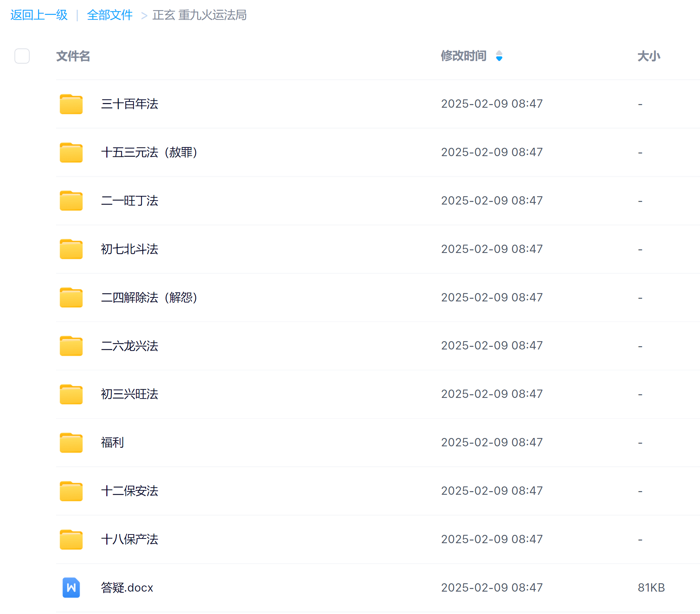Click the ascending sort arrow by 修改时间
700x614 pixels.
click(x=499, y=53)
